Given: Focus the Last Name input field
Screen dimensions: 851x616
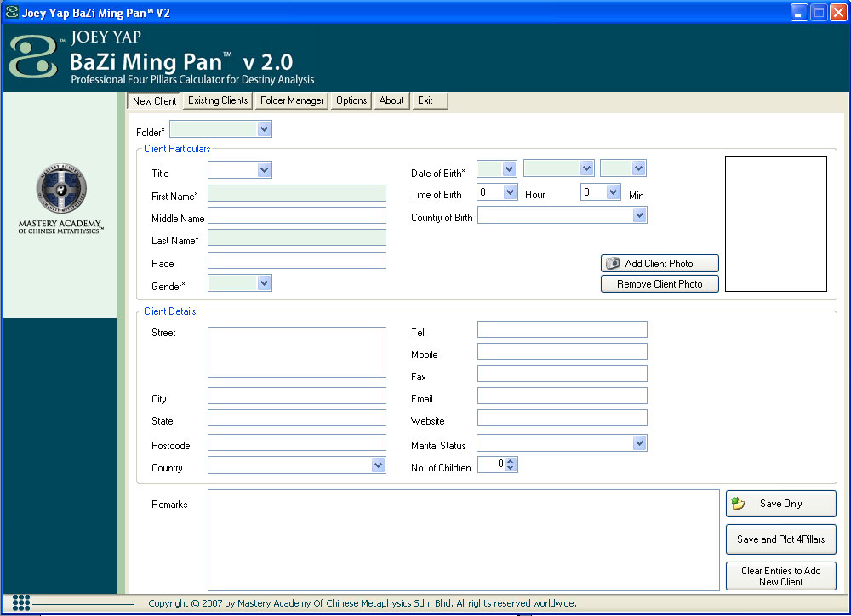Looking at the screenshot, I should coord(297,237).
